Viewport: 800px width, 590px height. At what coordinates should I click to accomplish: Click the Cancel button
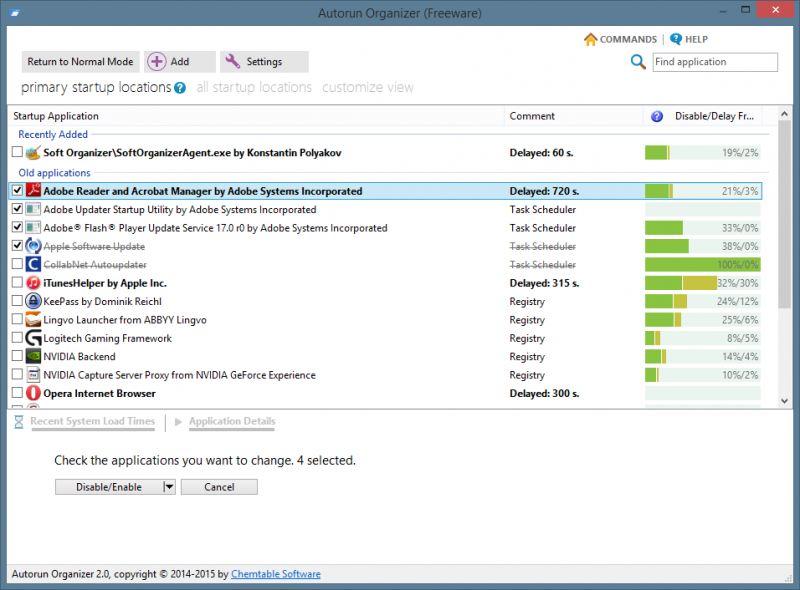pos(219,487)
